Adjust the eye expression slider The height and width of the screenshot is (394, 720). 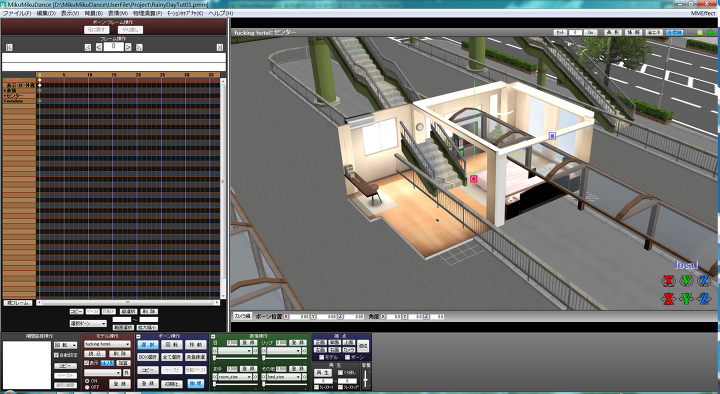click(236, 358)
